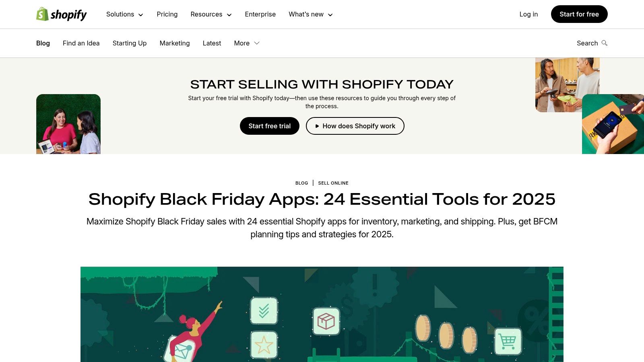
Task: Click the Shopify bag logo
Action: pos(42,14)
